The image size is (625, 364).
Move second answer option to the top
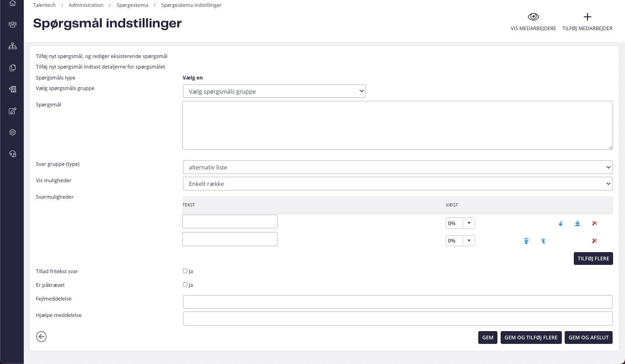[x=526, y=241]
